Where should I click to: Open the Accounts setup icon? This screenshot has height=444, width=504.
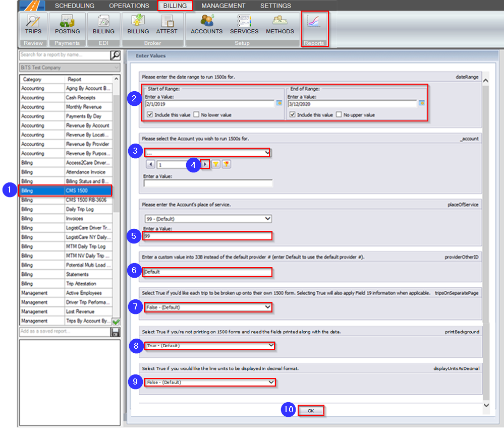pyautogui.click(x=206, y=25)
